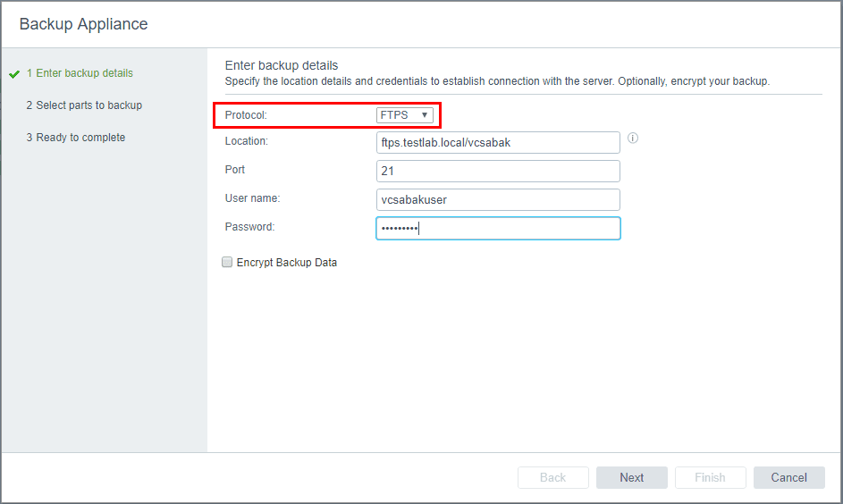Click the Cancel button
Viewport: 843px width, 504px height.
pyautogui.click(x=788, y=477)
